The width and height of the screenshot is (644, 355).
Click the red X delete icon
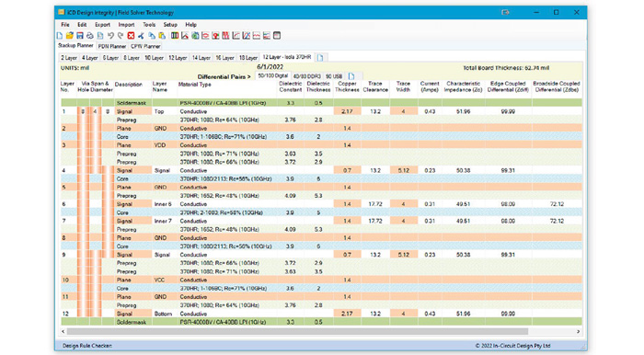point(131,36)
